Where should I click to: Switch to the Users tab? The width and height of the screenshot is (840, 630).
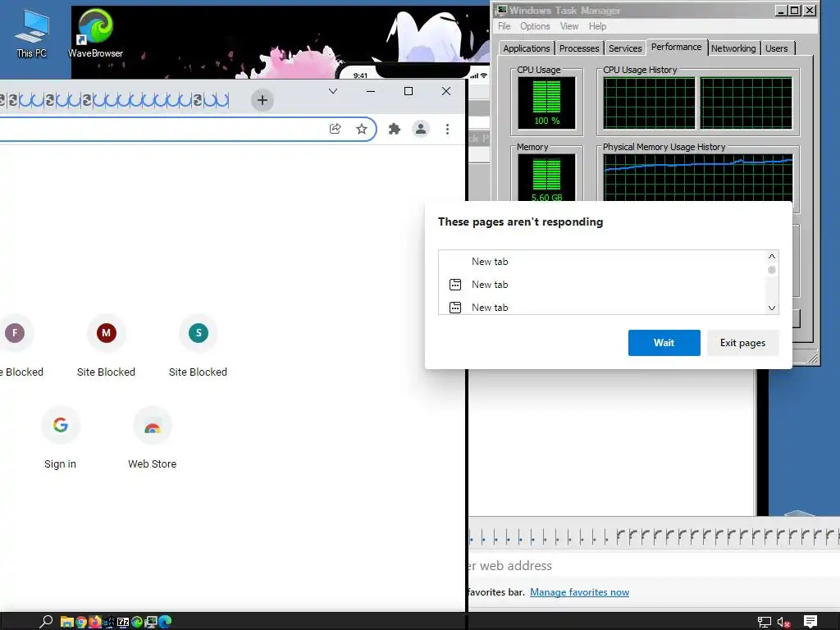[x=776, y=48]
